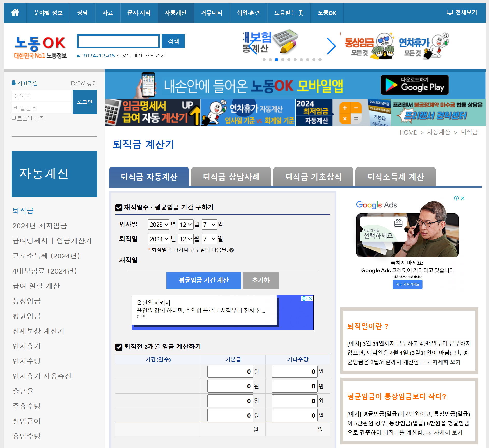489x448 pixels.
Task: Click the carousel next arrow
Action: [332, 47]
